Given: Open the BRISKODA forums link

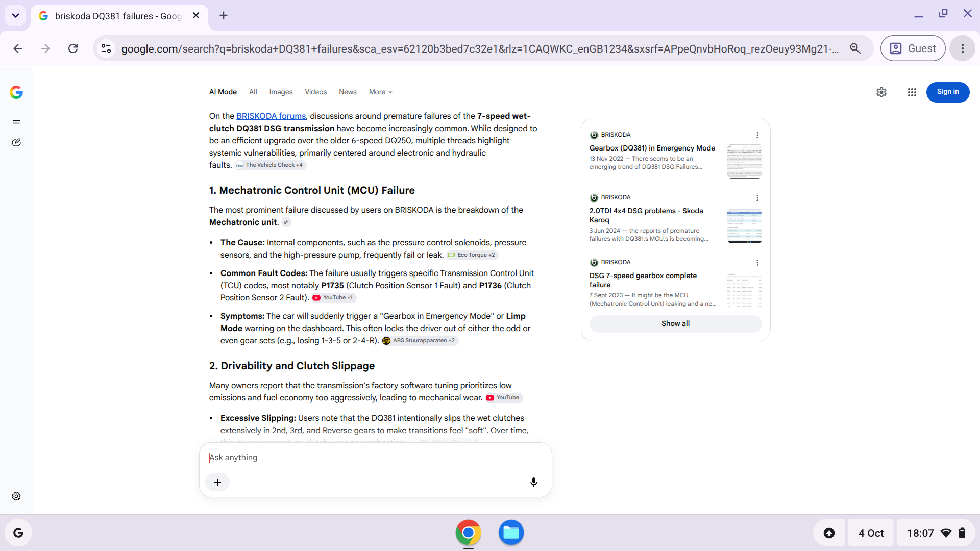Looking at the screenshot, I should (x=271, y=116).
